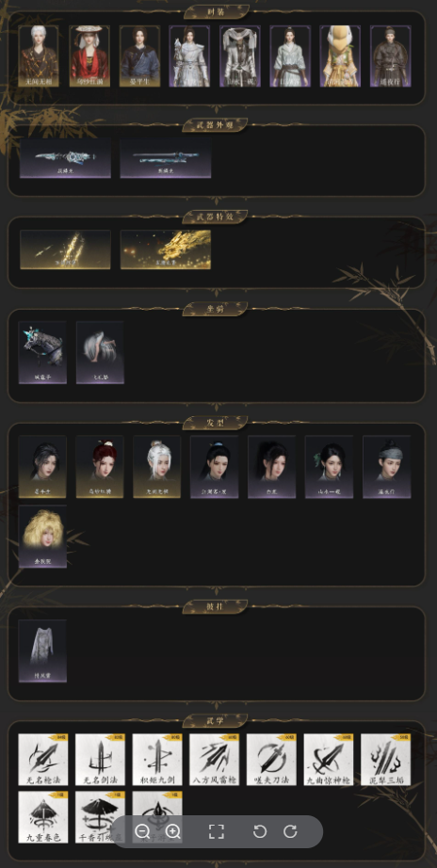Viewport: 437px width, 868px height.
Task: Zoom in using the magnifier plus icon
Action: [172, 831]
